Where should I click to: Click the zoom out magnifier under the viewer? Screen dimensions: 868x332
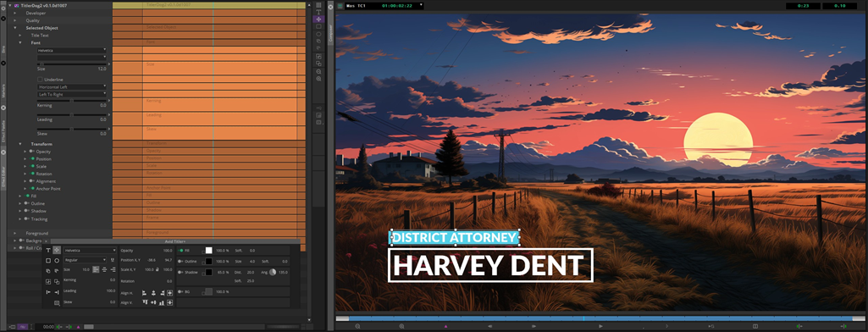(357, 326)
